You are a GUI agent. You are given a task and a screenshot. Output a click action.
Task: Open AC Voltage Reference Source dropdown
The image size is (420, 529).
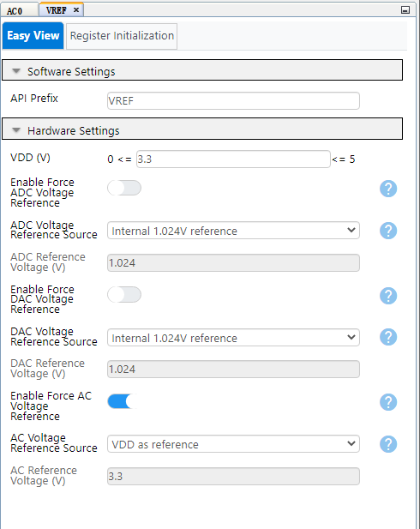(x=233, y=444)
